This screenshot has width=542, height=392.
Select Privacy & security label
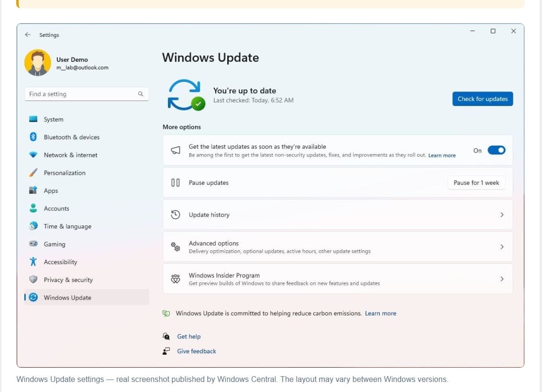click(68, 280)
